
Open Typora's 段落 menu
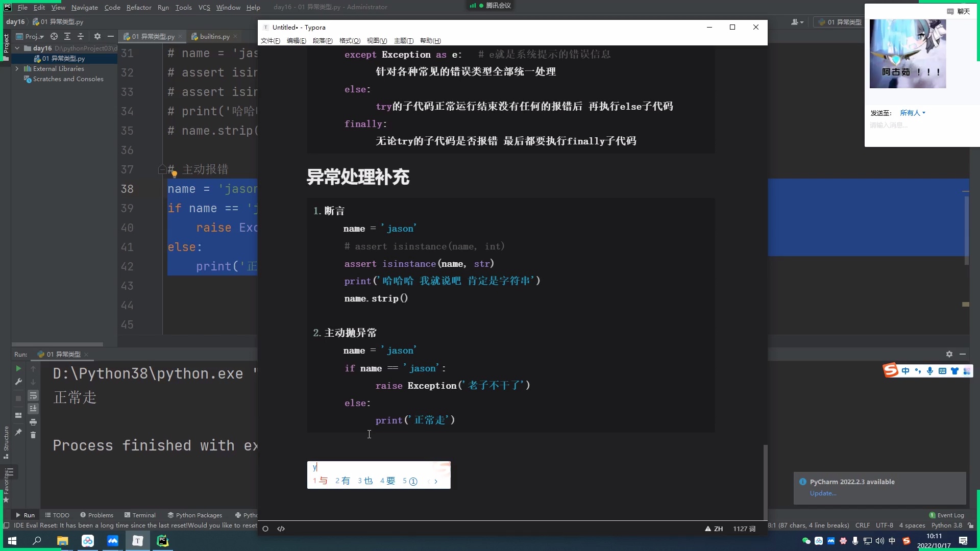tap(323, 41)
